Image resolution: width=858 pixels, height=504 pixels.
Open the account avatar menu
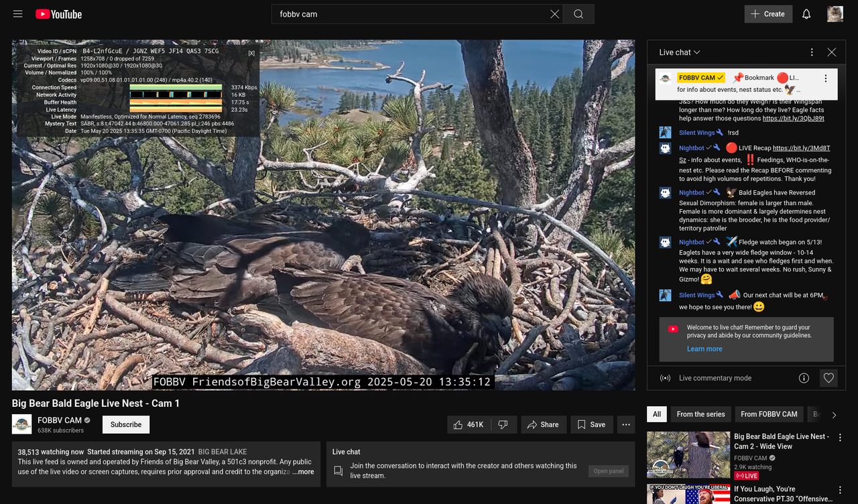point(835,14)
